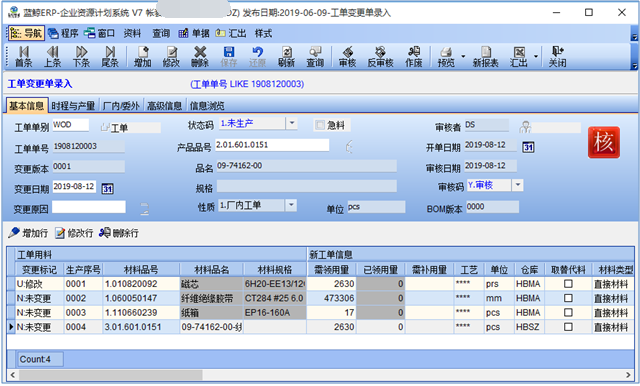Open the 程序 menu
Image resolution: width=640 pixels, height=386 pixels.
point(63,33)
